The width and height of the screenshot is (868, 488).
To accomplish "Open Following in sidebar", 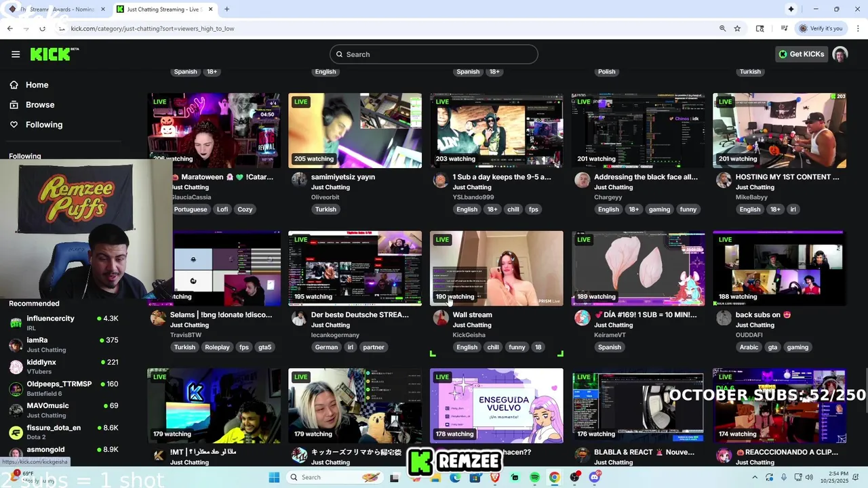I will 44,125.
